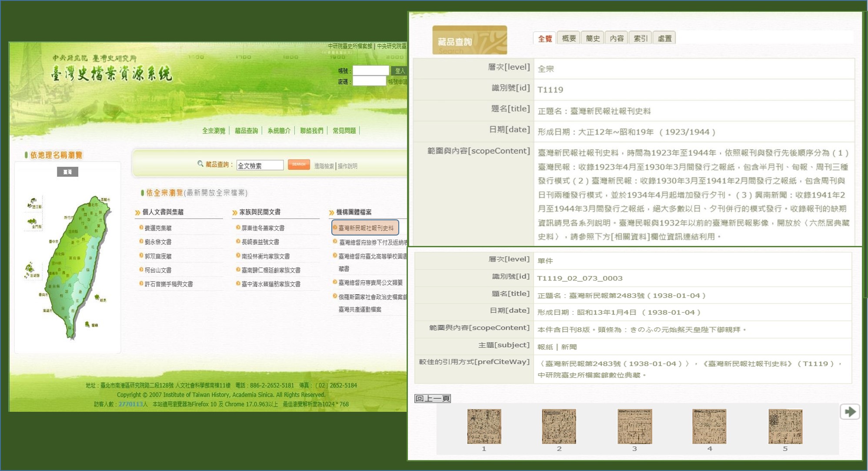Click the 帳號申請 account request link
The height and width of the screenshot is (471, 868).
click(x=398, y=81)
